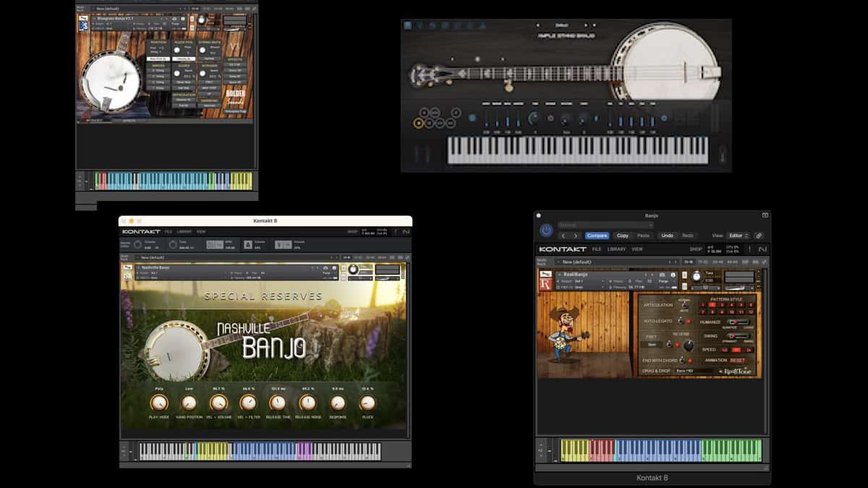
Task: Adjust the Swing slider
Action: click(740, 336)
